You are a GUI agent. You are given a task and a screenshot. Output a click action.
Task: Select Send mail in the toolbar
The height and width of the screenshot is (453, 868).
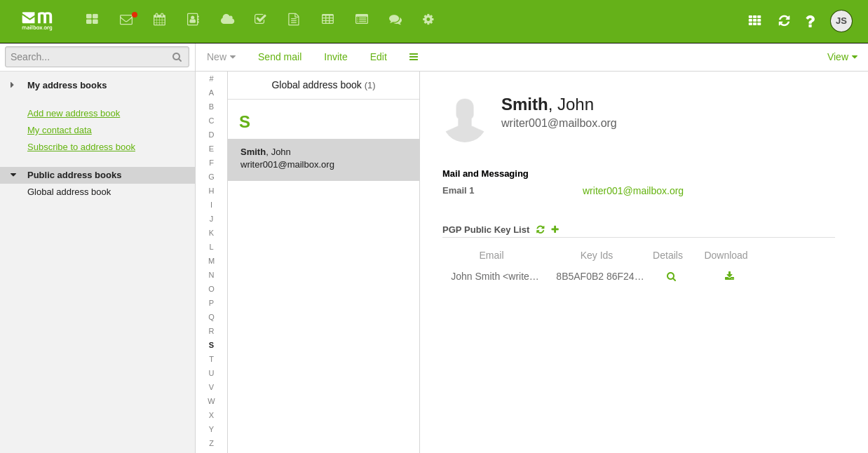click(280, 57)
